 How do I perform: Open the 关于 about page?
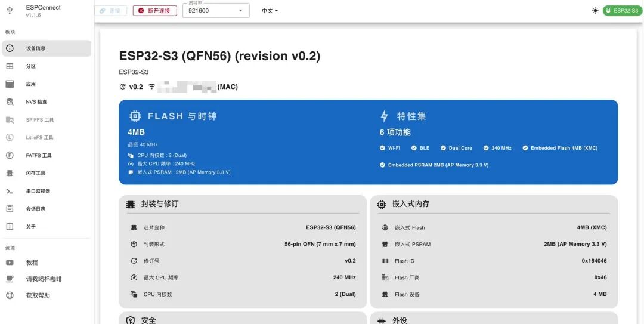pyautogui.click(x=47, y=227)
